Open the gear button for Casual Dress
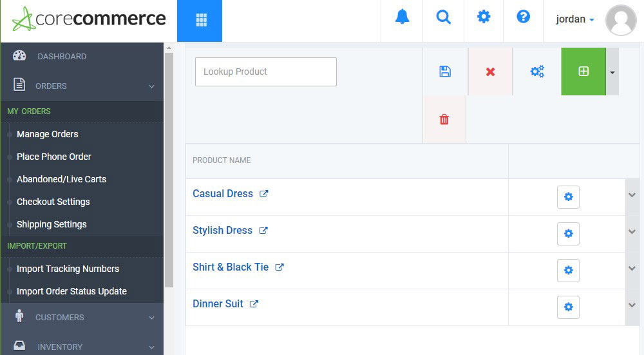This screenshot has height=355, width=644. click(569, 197)
